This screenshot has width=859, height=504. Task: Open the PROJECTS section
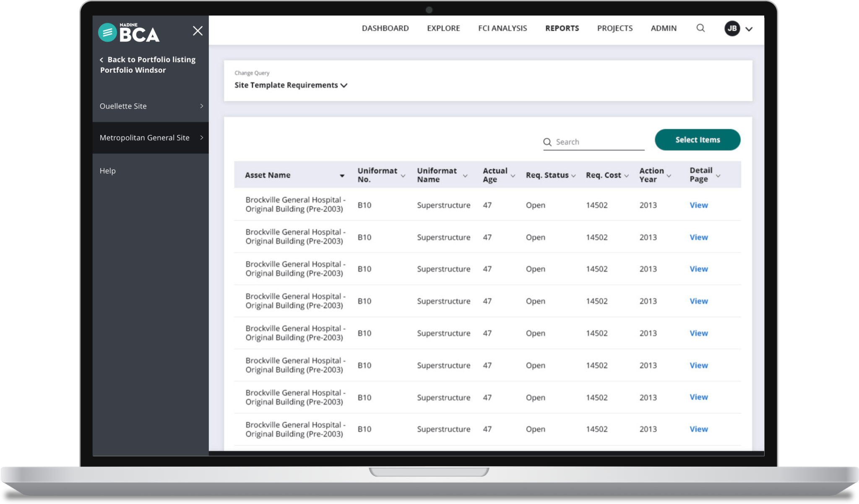[615, 28]
